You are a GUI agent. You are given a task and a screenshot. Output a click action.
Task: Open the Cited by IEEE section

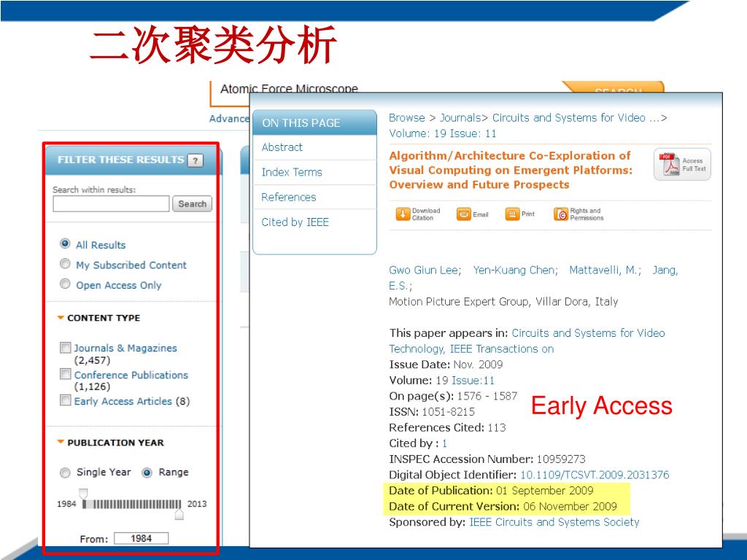(x=295, y=222)
